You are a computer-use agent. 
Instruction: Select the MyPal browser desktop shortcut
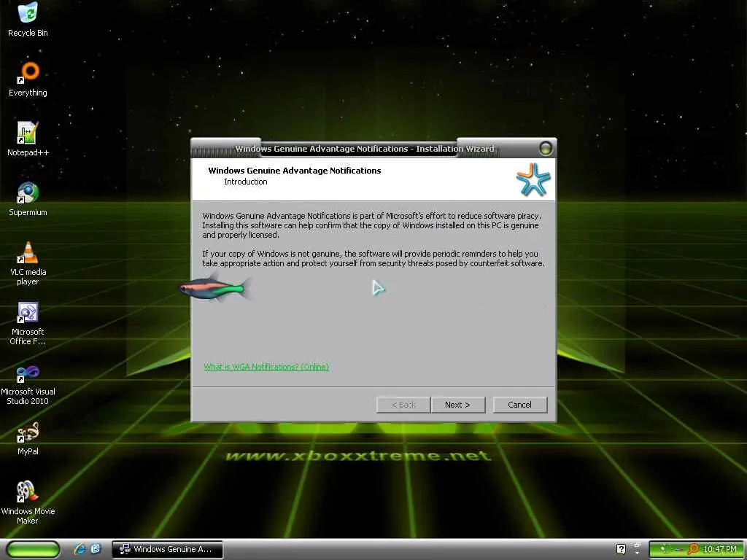pyautogui.click(x=28, y=438)
